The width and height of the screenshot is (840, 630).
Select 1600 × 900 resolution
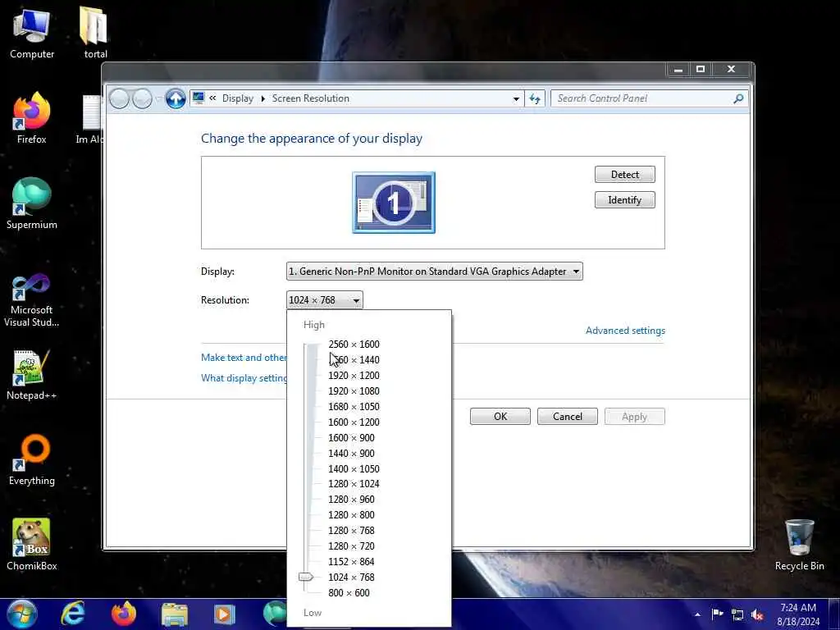coord(351,437)
